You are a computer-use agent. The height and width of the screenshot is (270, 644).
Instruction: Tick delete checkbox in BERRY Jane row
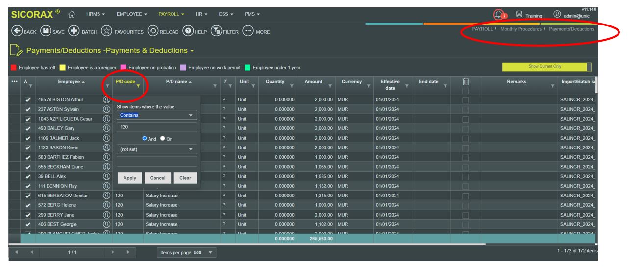[466, 215]
